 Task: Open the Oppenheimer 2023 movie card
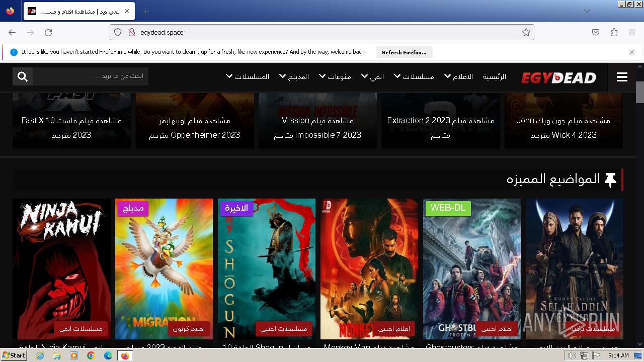pos(195,121)
